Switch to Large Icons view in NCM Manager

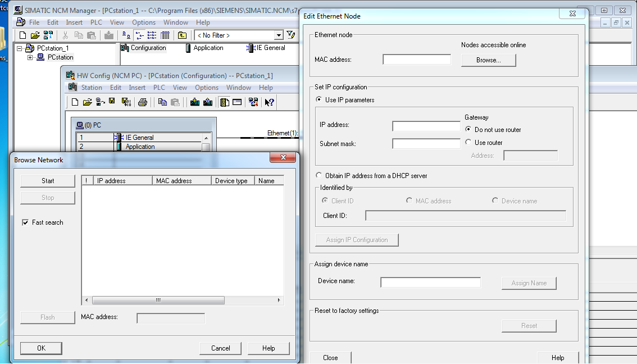126,35
